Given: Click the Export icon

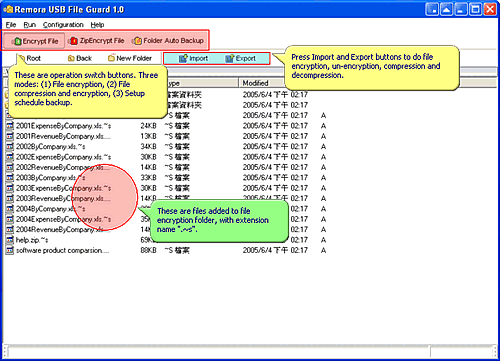Looking at the screenshot, I should pos(230,59).
